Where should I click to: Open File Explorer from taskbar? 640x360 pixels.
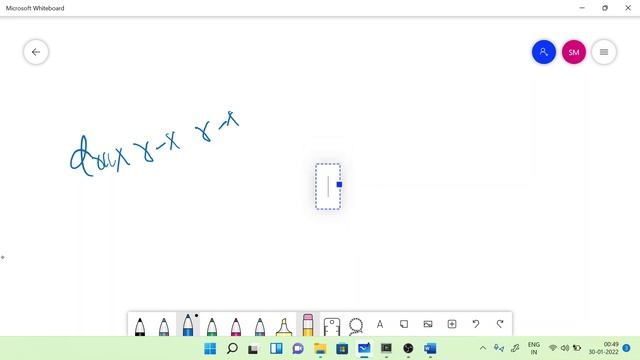(x=320, y=349)
